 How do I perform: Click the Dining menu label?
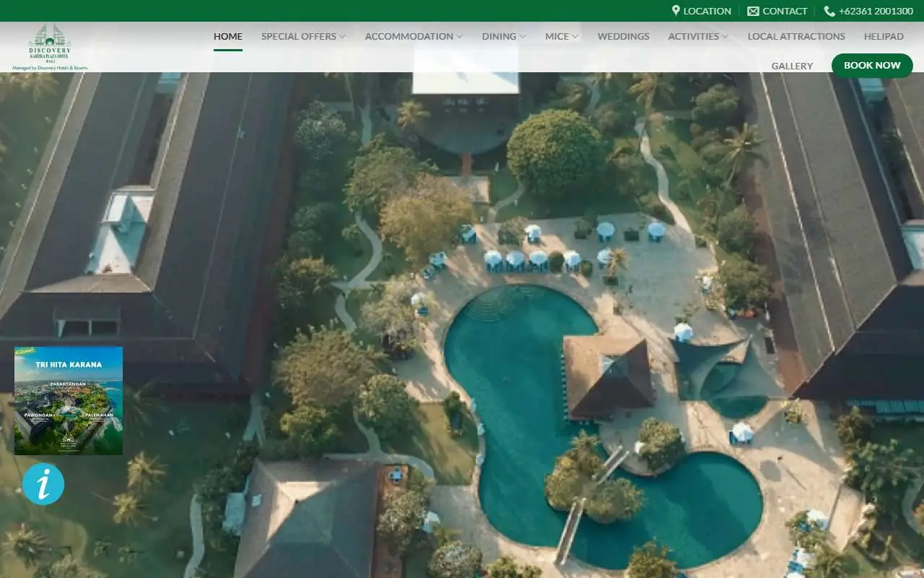click(500, 36)
